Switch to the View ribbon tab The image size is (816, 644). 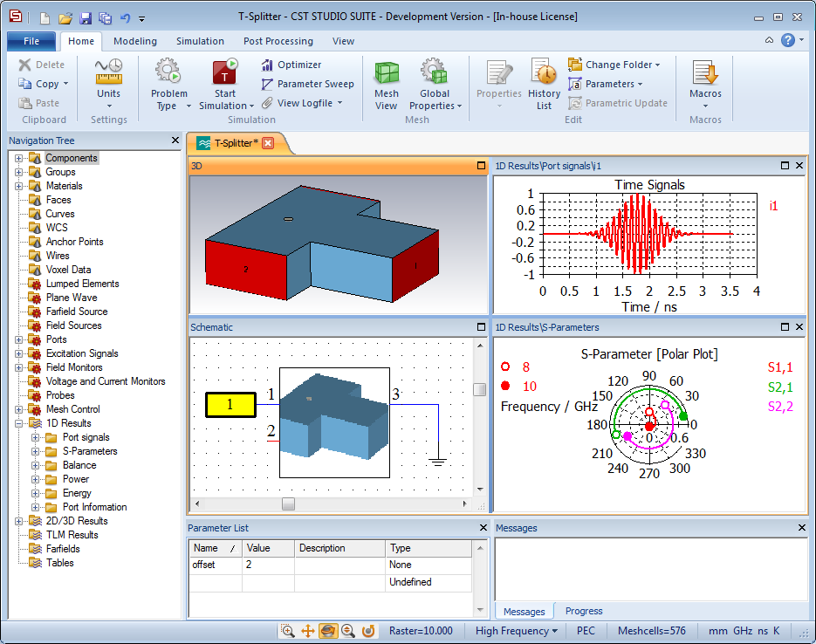pyautogui.click(x=344, y=41)
